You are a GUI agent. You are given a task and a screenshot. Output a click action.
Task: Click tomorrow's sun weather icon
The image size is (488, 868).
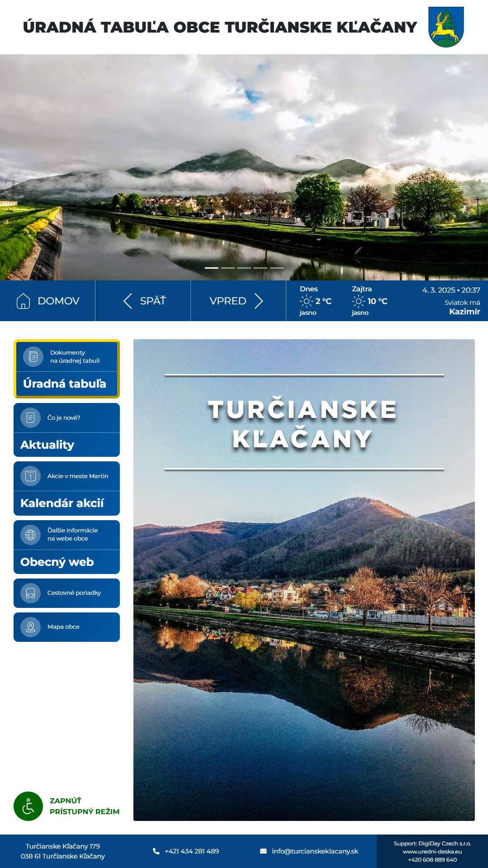pos(358,301)
